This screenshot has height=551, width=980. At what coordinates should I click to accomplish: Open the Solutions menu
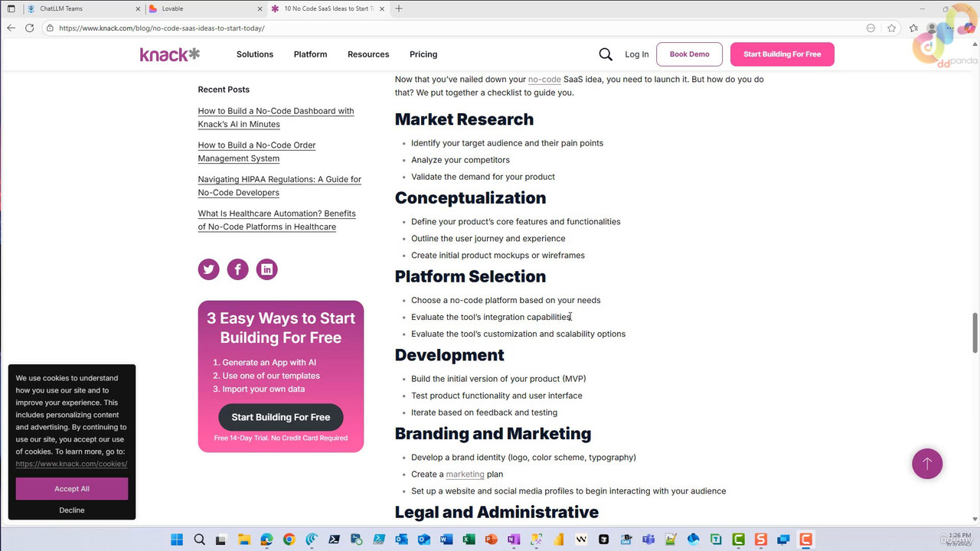255,54
